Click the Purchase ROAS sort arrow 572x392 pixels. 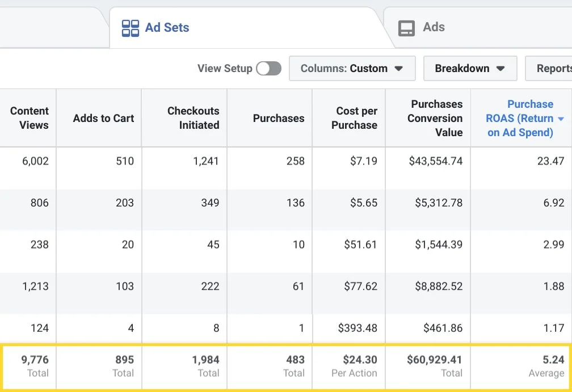[561, 119]
